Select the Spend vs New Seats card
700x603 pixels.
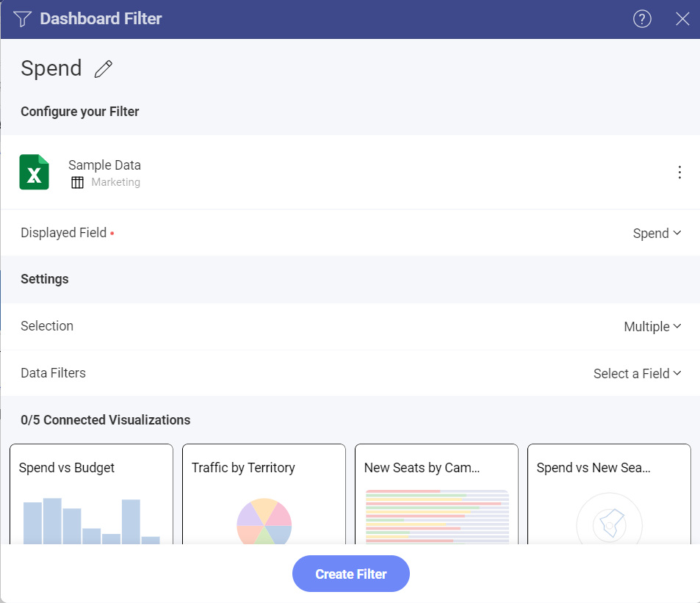point(609,494)
